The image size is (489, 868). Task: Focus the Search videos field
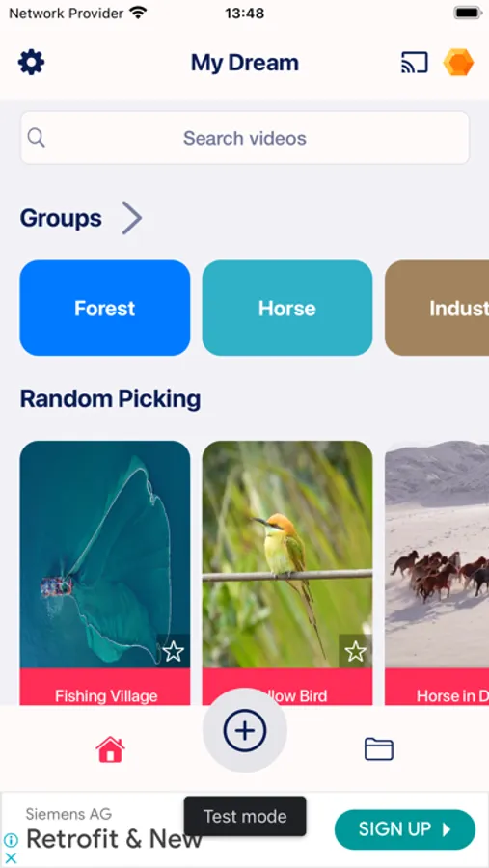click(245, 138)
